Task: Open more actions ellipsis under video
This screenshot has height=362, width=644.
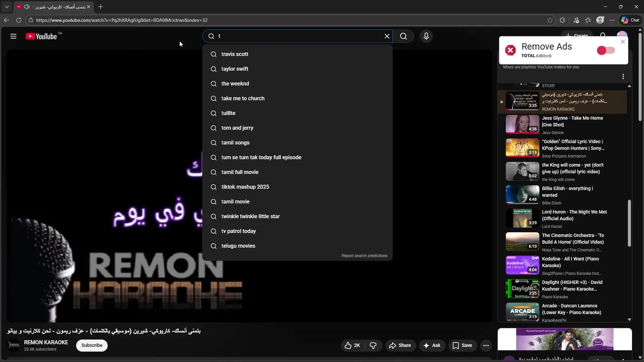Action: pos(486,345)
